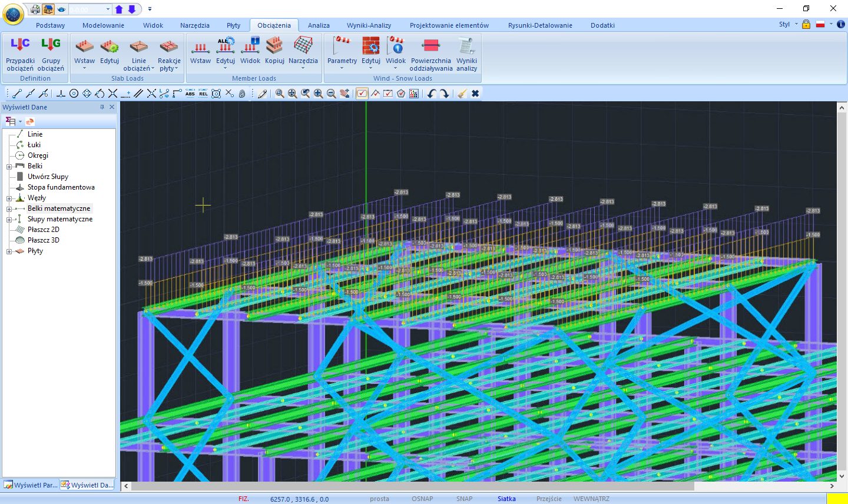Click the vertical scrollbar of viewport
Image resolution: width=848 pixels, height=504 pixels.
point(842,291)
